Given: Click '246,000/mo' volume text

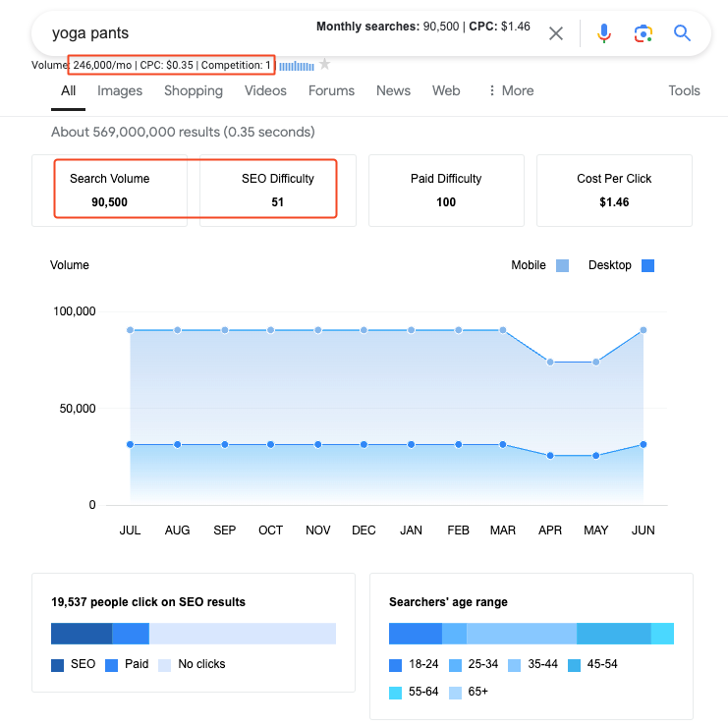Looking at the screenshot, I should 102,65.
